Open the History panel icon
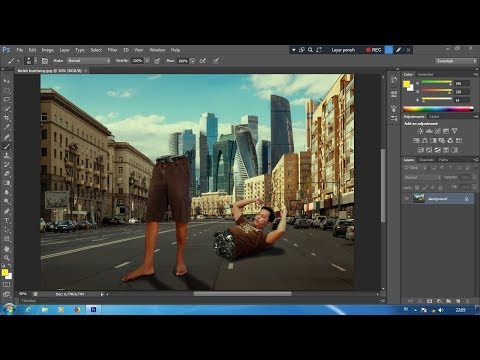The width and height of the screenshot is (480, 360). [394, 80]
